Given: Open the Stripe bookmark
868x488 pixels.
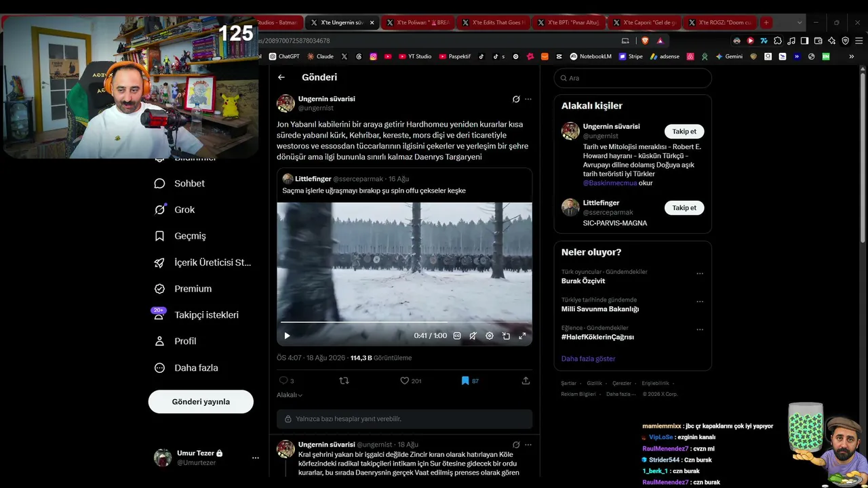Looking at the screenshot, I should (x=631, y=56).
